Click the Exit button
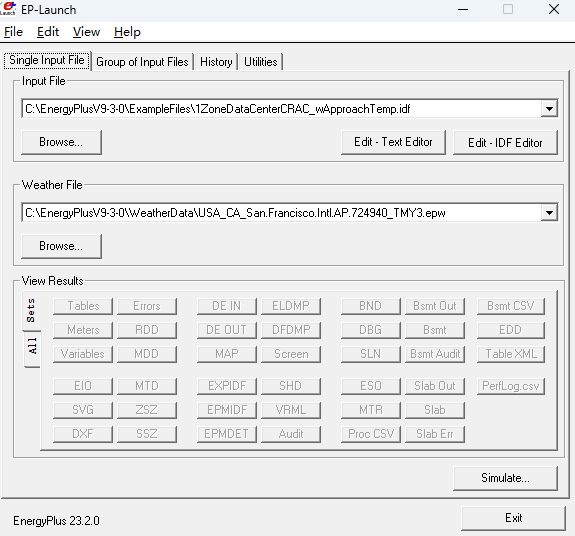 (x=513, y=518)
